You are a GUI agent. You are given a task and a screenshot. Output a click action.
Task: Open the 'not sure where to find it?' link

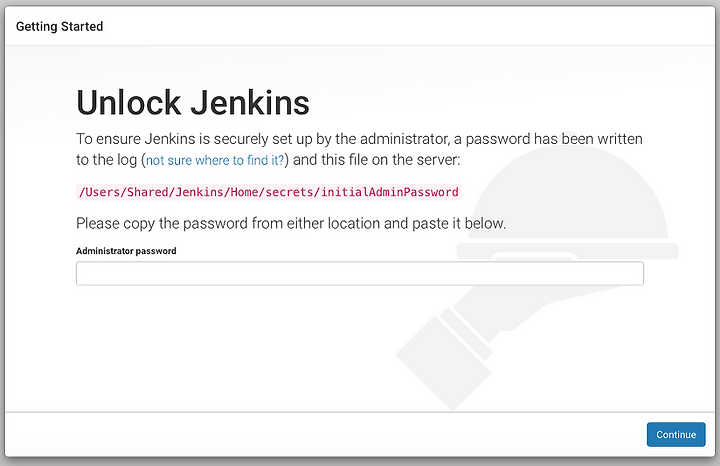coord(215,160)
